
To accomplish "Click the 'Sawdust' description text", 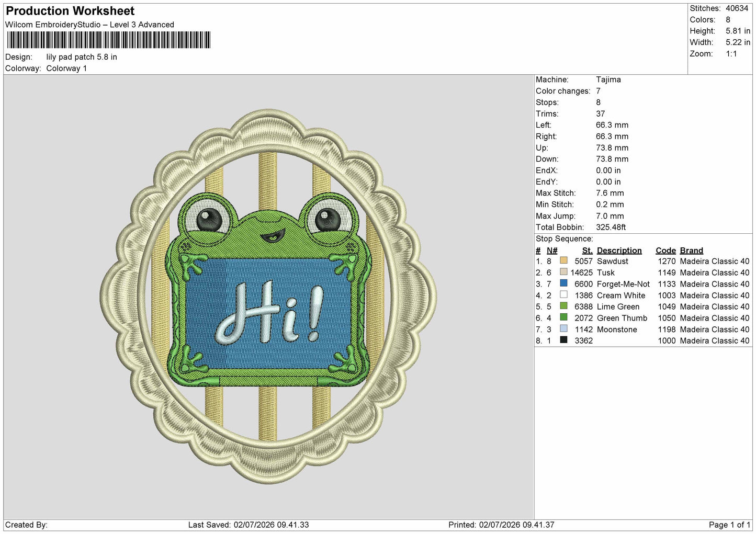I will click(613, 261).
